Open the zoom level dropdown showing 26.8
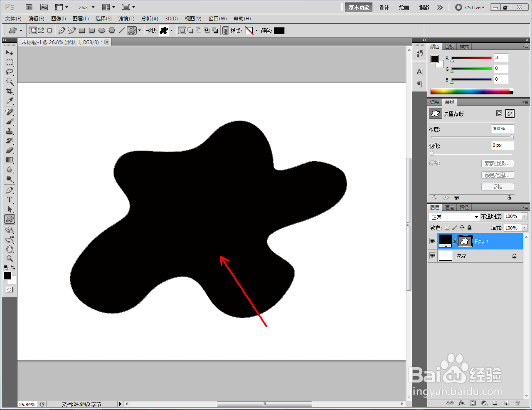Screen dimensions: 532x410 coord(93,7)
